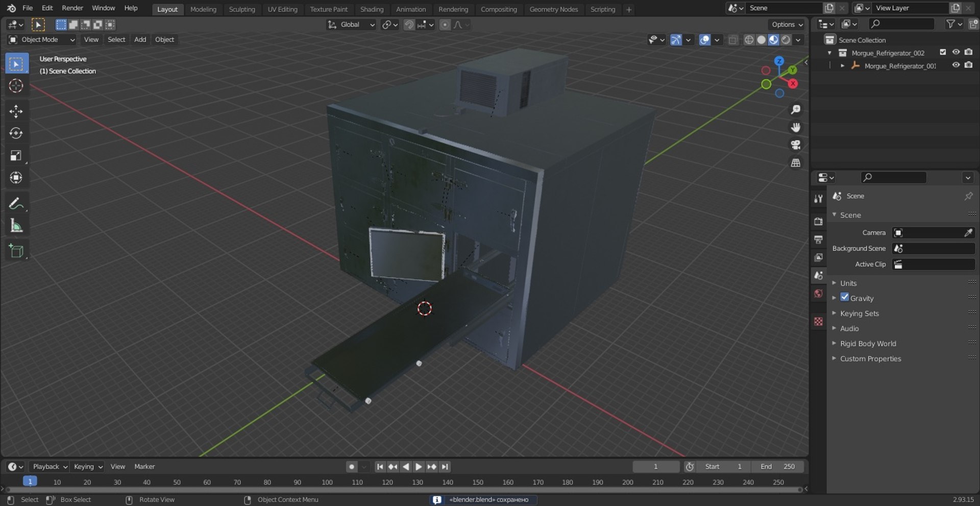Click the outliner search field
Viewport: 980px width, 506px height.
pos(901,24)
